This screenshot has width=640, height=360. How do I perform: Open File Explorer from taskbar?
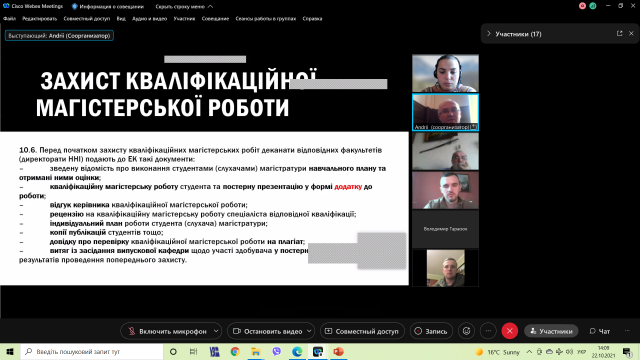[x=256, y=351]
